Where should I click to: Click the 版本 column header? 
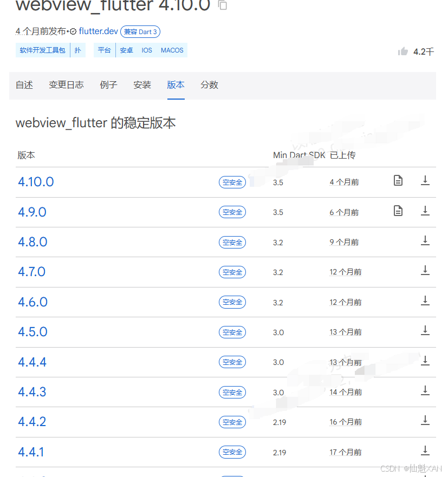(x=26, y=155)
